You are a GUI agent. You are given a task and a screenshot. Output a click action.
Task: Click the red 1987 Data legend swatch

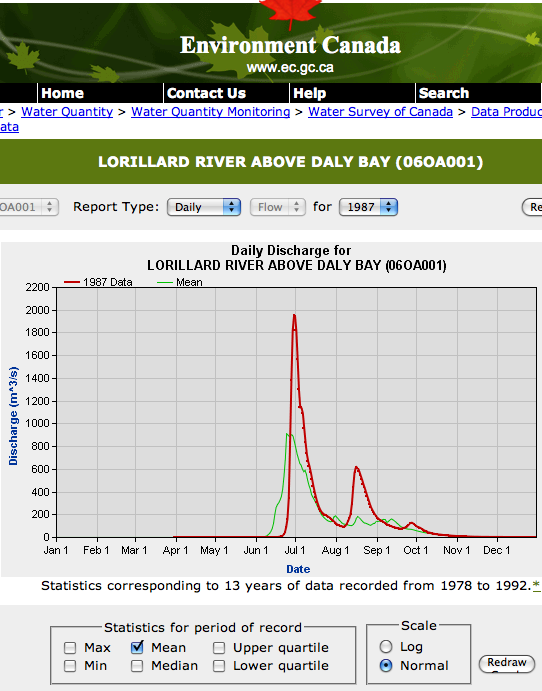(72, 282)
